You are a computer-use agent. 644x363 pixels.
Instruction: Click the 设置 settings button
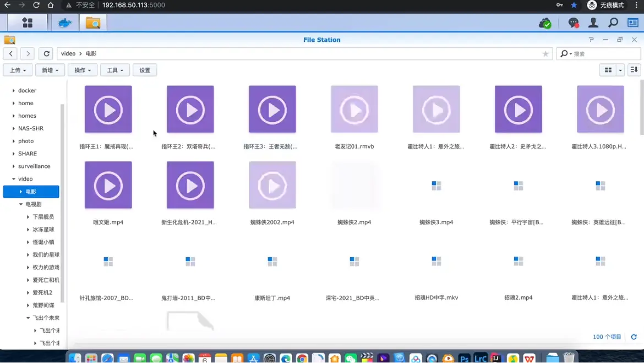[145, 70]
